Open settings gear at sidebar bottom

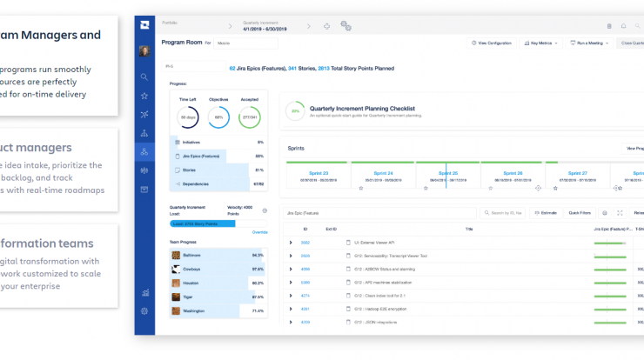tap(144, 311)
